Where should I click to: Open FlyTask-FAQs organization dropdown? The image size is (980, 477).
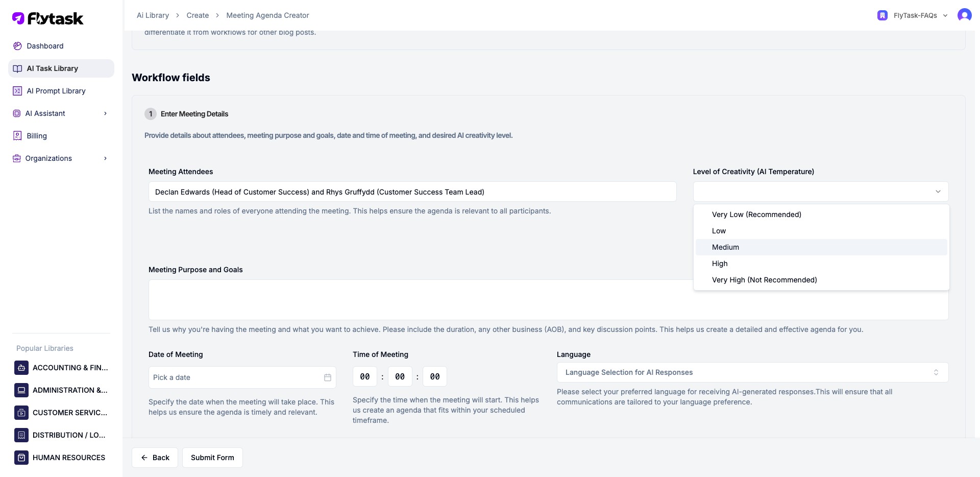tap(913, 15)
